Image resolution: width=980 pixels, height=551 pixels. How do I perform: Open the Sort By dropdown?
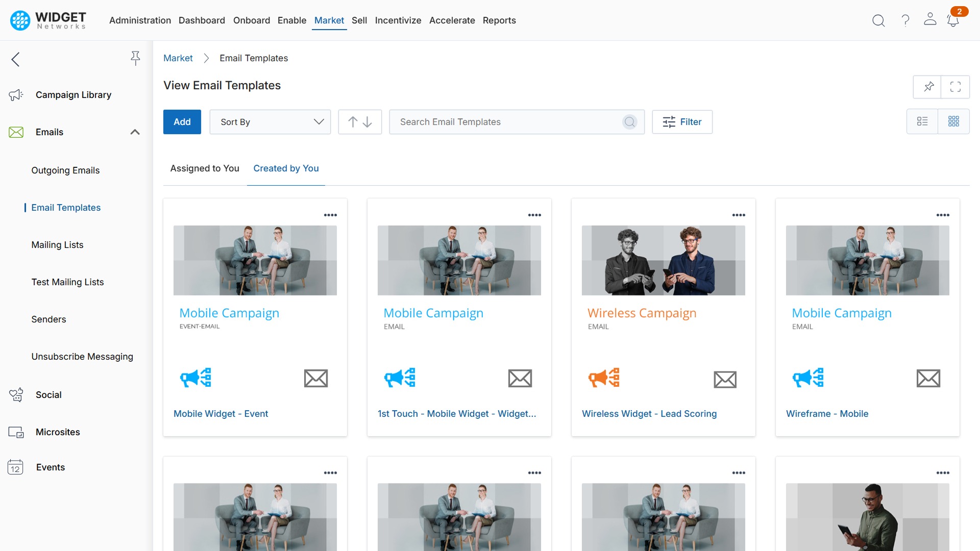point(270,122)
